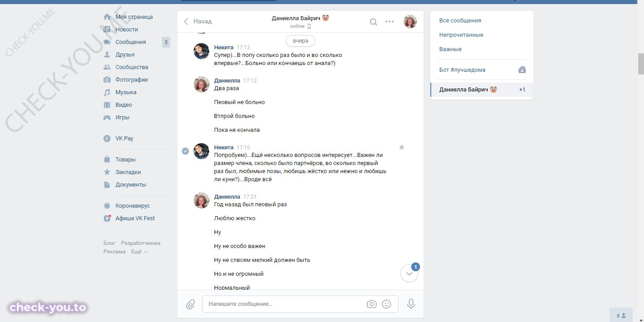This screenshot has width=644, height=322.
Task: Click the Друзья person icon
Action: 107,55
